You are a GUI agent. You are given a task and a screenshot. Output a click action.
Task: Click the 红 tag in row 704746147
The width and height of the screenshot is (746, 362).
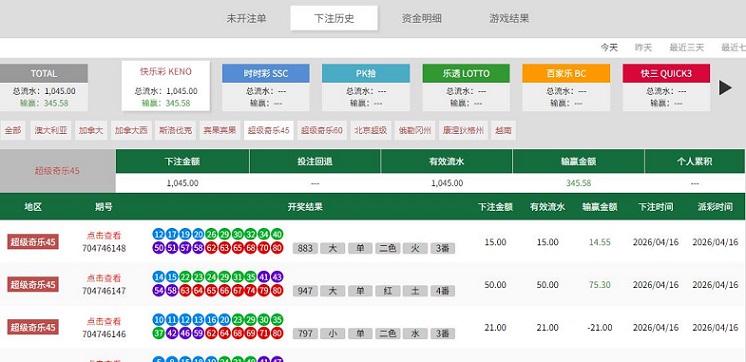[387, 291]
